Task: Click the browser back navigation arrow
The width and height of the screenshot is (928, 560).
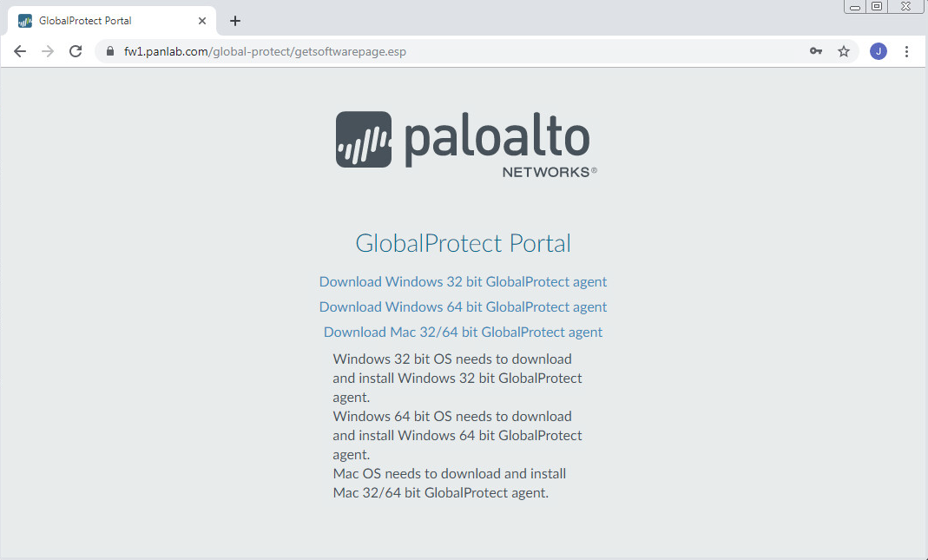Action: pyautogui.click(x=19, y=51)
